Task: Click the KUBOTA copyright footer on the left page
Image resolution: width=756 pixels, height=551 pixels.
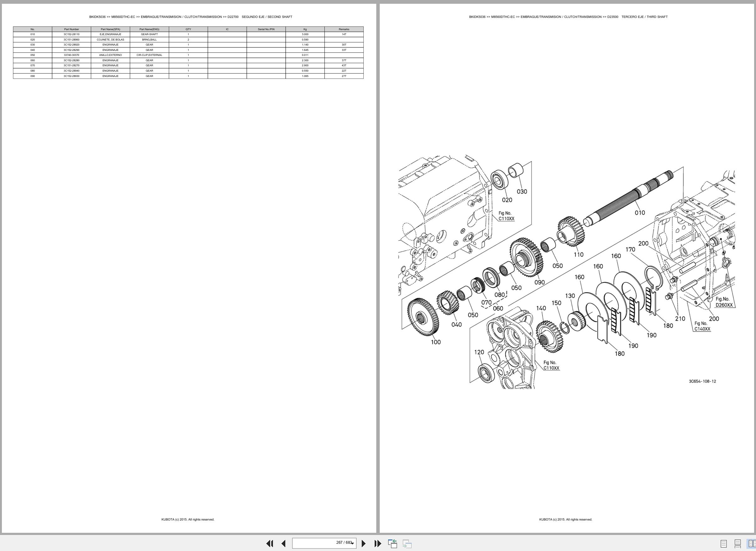Action: tap(188, 519)
